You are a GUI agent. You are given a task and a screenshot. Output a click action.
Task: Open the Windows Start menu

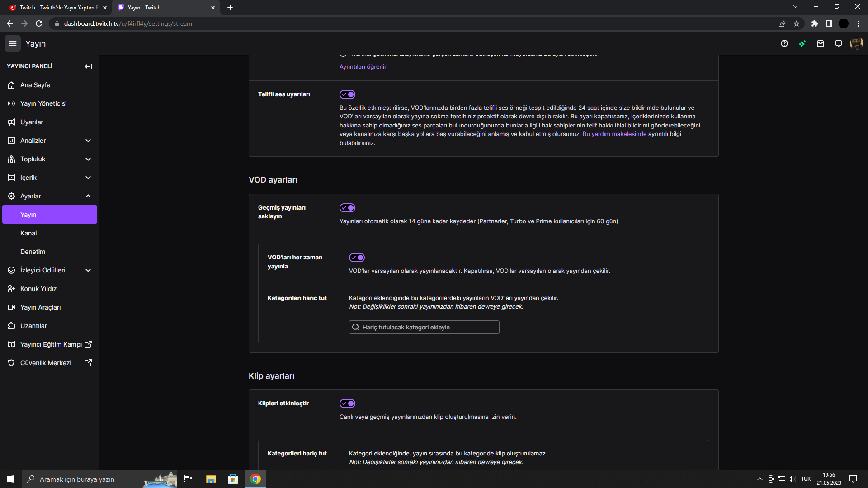click(11, 479)
